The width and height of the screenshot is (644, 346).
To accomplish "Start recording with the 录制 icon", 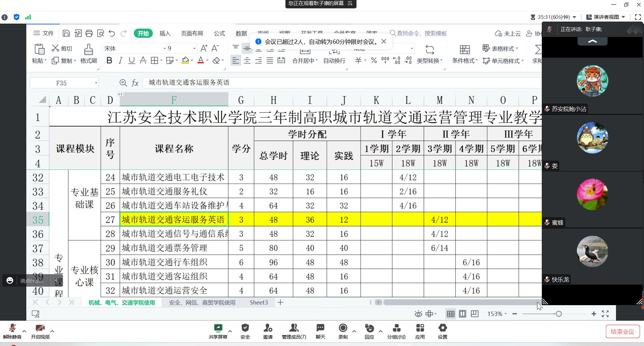I will [x=343, y=331].
